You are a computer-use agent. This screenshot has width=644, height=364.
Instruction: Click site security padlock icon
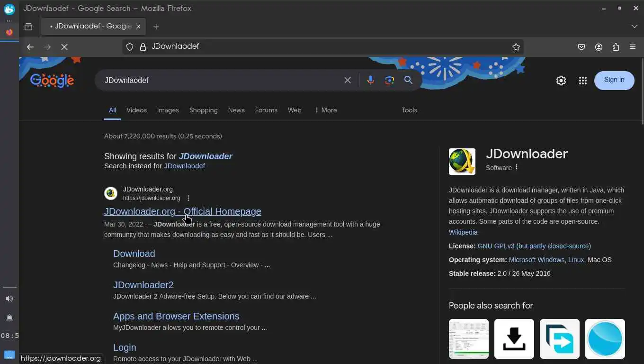click(143, 47)
